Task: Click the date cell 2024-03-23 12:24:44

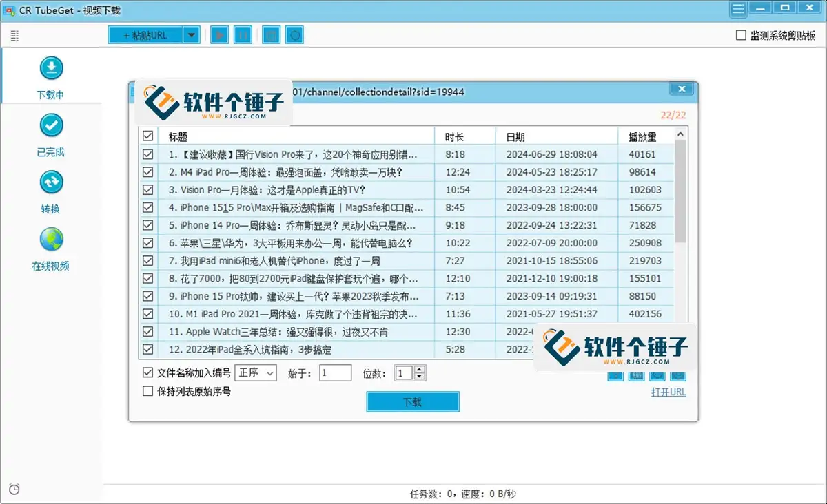Action: pos(552,190)
